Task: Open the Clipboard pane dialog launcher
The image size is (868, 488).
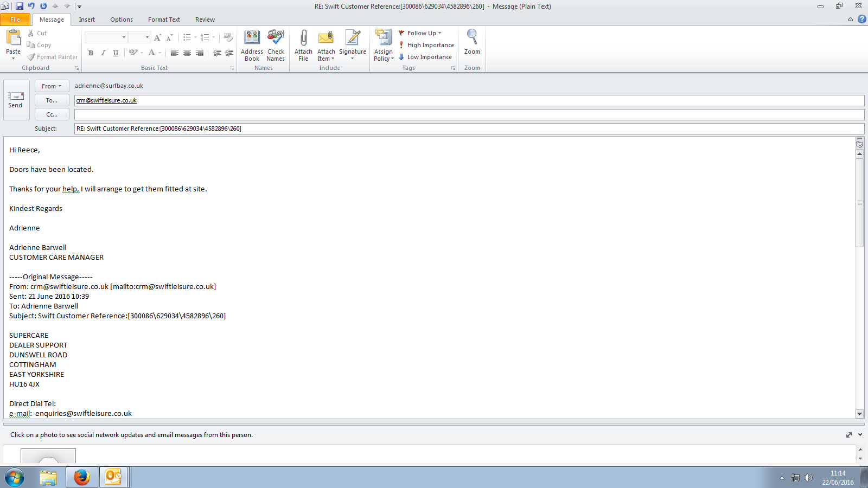Action: 76,68
